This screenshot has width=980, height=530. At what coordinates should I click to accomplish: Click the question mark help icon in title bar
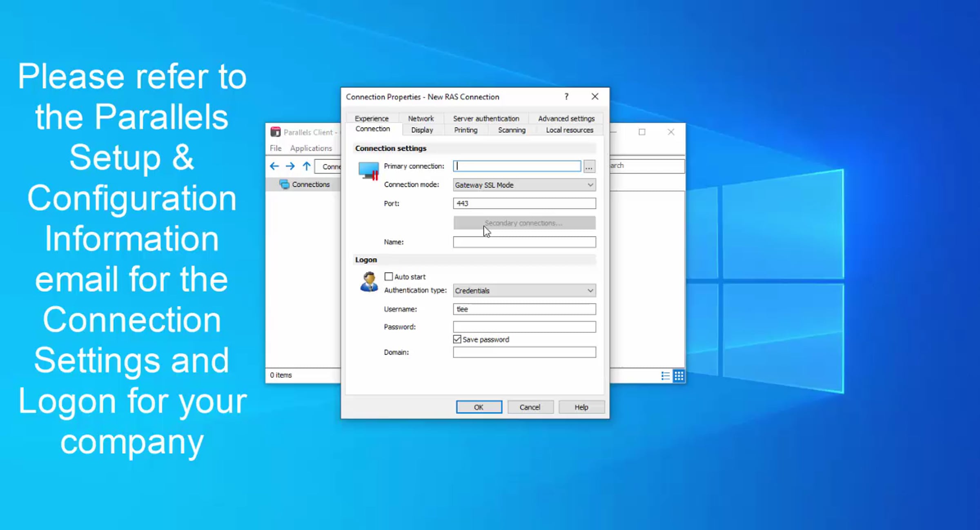pyautogui.click(x=566, y=97)
